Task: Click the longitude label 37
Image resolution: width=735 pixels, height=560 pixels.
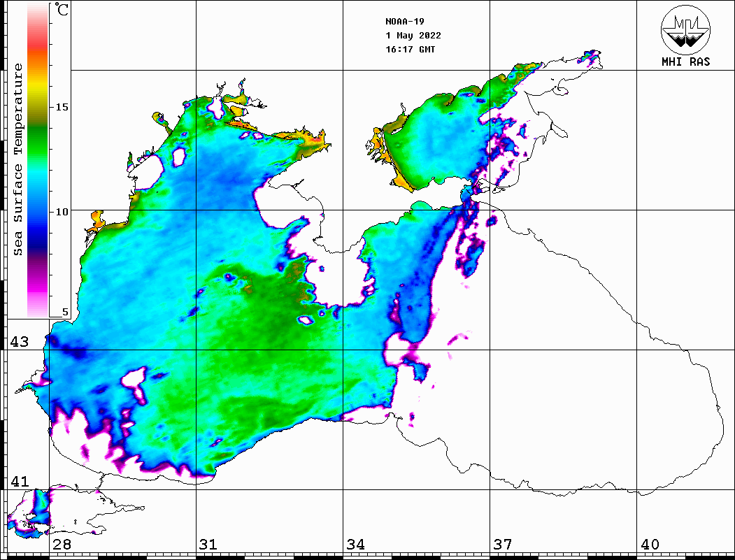Action: click(x=503, y=544)
